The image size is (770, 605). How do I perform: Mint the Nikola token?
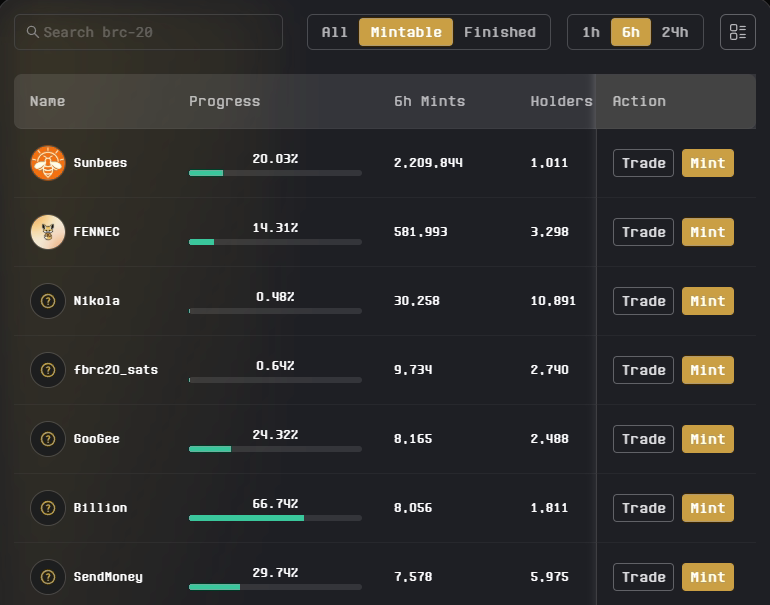click(x=708, y=301)
